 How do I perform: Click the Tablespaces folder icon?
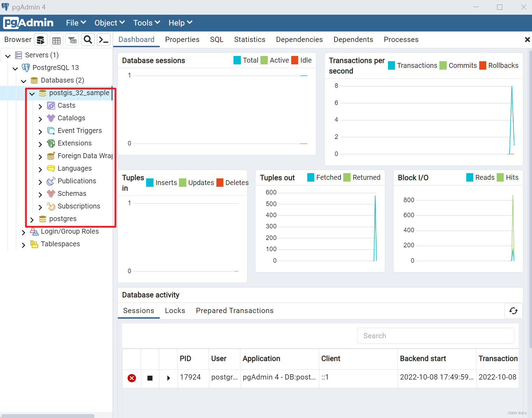click(x=34, y=244)
